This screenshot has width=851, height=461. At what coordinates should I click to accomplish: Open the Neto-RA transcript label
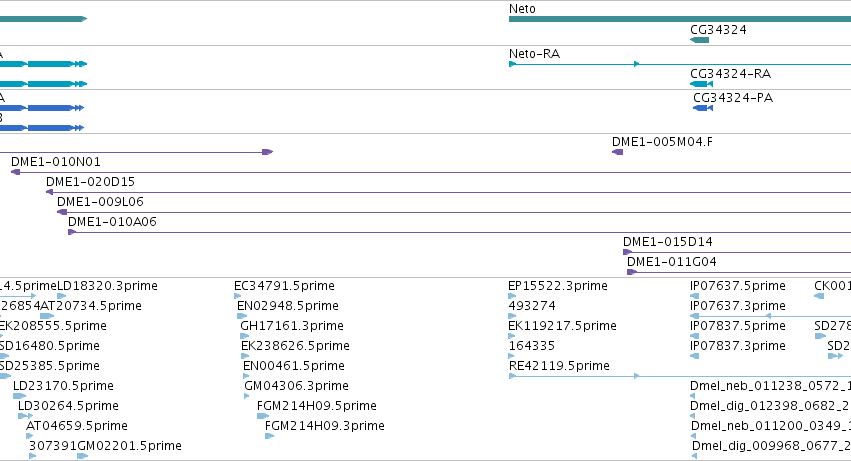tap(534, 54)
